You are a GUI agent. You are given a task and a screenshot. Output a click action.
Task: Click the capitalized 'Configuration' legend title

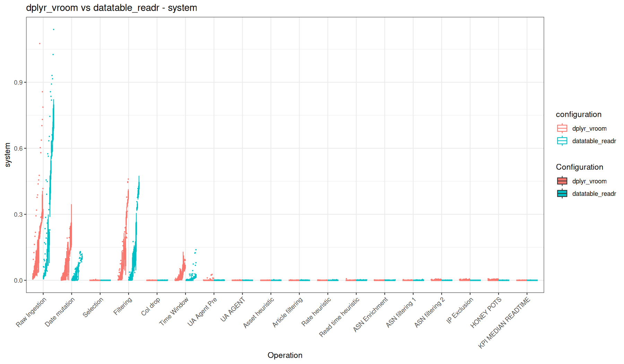pos(580,167)
